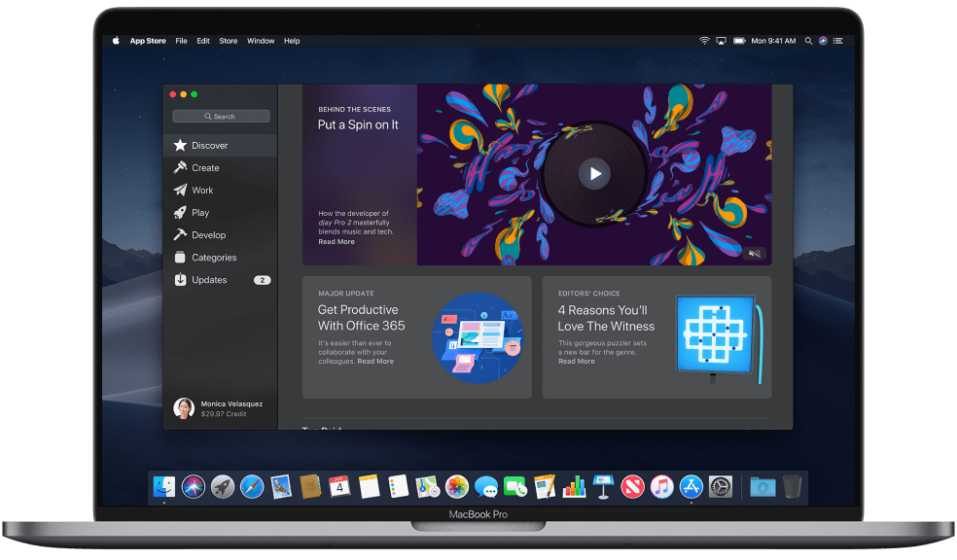This screenshot has height=560, width=957.
Task: Open the Edit menu
Action: (x=203, y=41)
